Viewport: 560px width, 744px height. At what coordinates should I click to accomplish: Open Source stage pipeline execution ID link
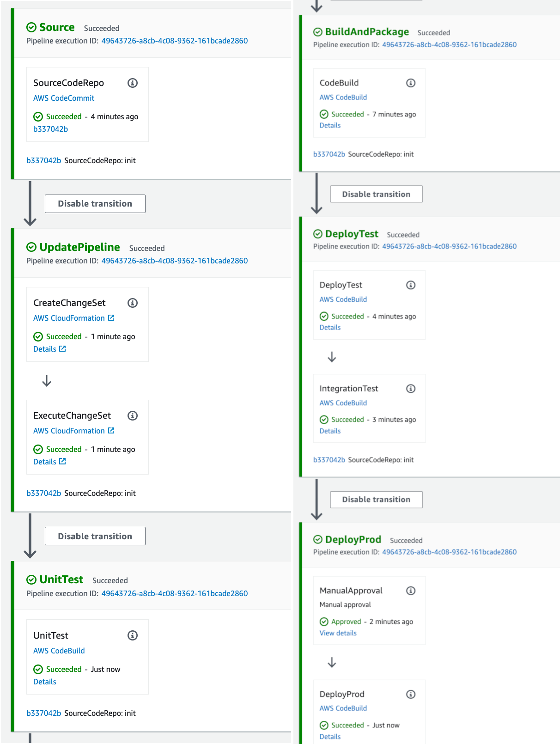point(174,41)
